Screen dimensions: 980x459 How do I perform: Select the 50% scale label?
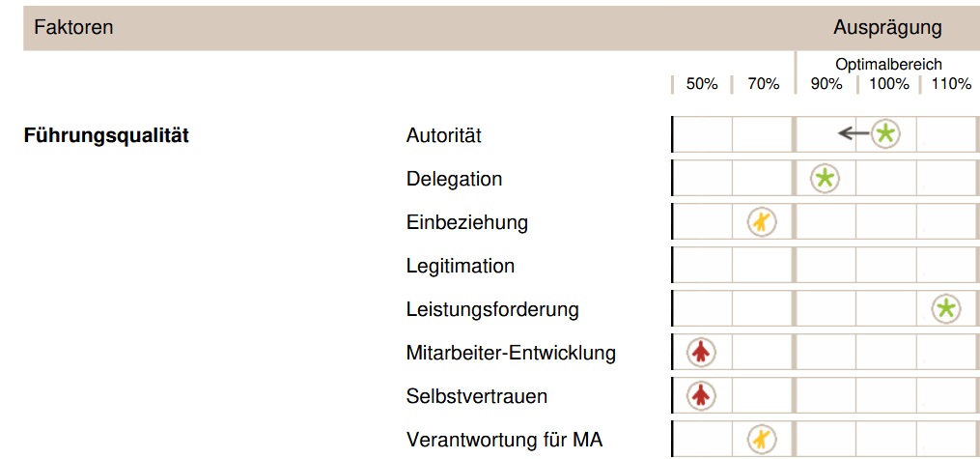pyautogui.click(x=702, y=84)
